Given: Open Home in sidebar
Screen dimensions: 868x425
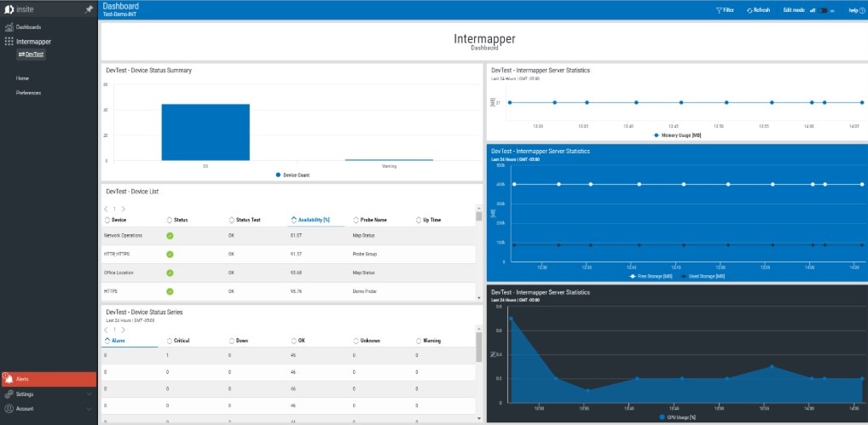Looking at the screenshot, I should [x=22, y=78].
